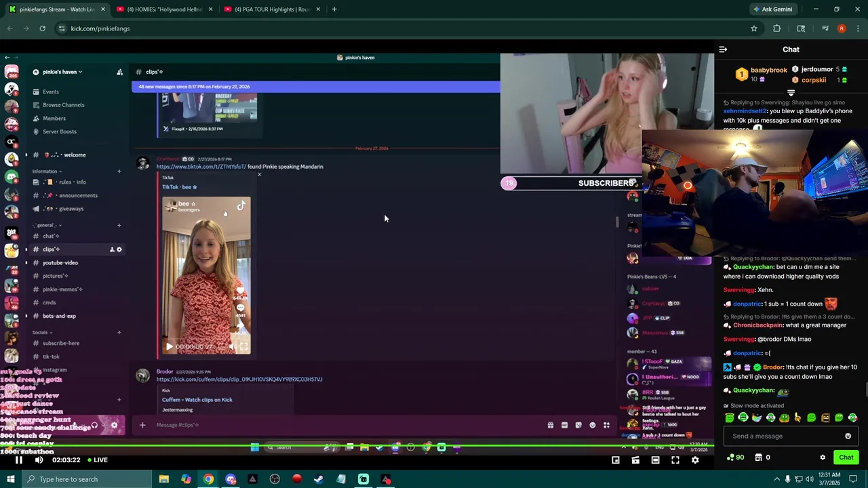
Task: Open the pinkie-memes channel
Action: pyautogui.click(x=62, y=289)
